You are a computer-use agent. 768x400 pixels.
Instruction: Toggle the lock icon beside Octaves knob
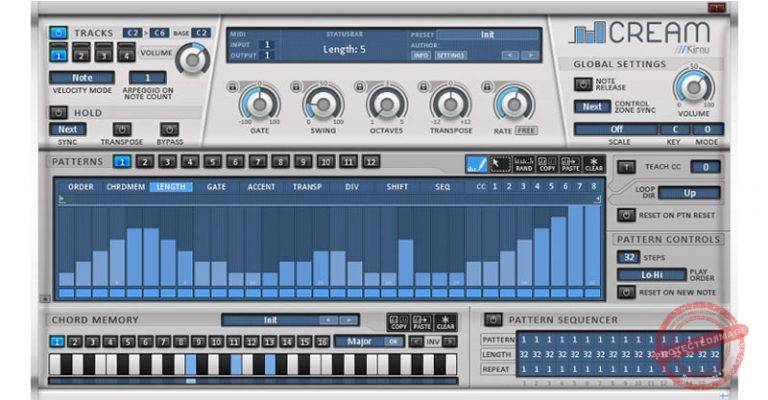pos(360,87)
